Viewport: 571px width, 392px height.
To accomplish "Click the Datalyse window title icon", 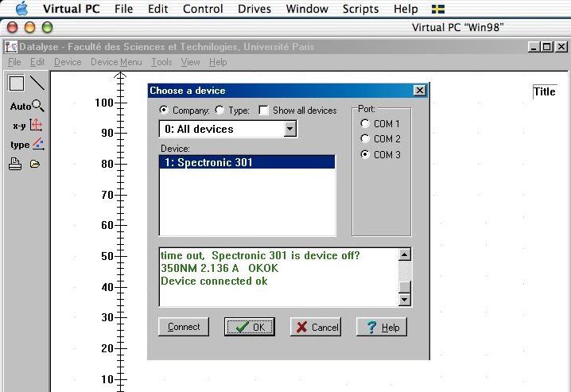I will [11, 47].
